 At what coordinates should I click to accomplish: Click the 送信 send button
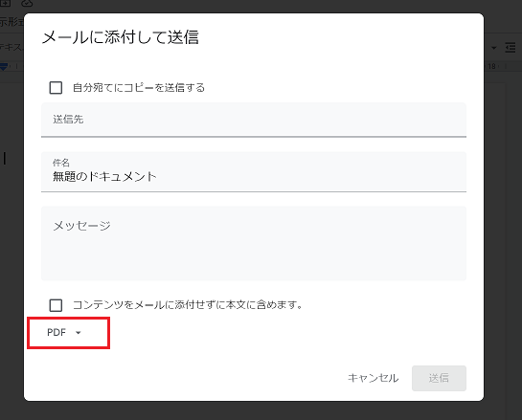439,378
